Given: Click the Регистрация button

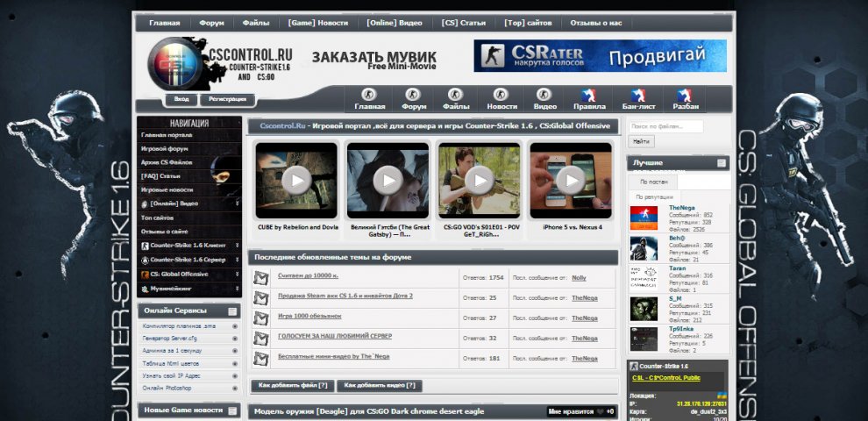Looking at the screenshot, I should 228,100.
